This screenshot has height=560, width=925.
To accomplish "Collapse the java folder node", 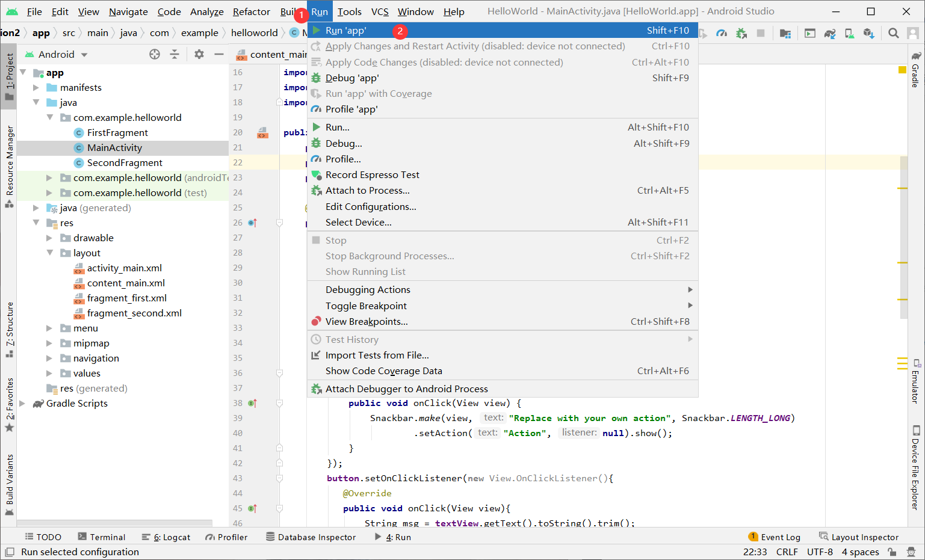I will click(x=36, y=102).
